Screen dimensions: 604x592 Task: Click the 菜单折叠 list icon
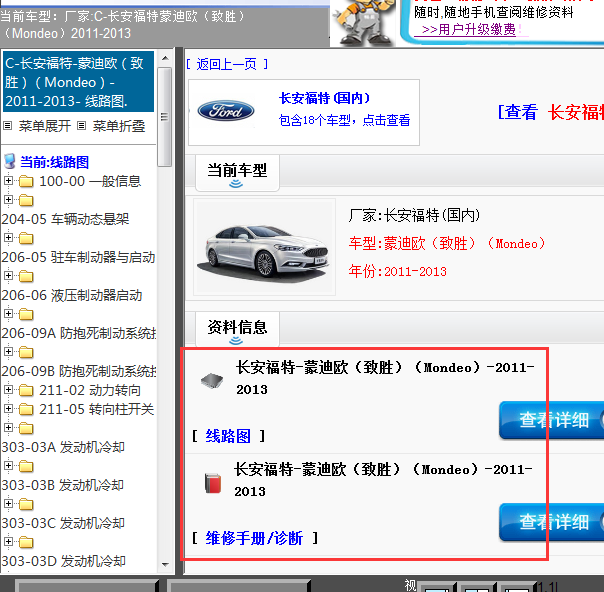pyautogui.click(x=81, y=126)
